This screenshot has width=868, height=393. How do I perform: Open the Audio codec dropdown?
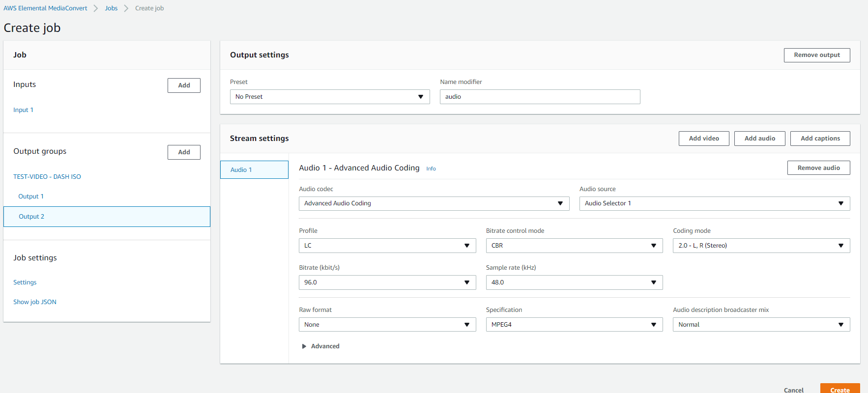tap(434, 203)
